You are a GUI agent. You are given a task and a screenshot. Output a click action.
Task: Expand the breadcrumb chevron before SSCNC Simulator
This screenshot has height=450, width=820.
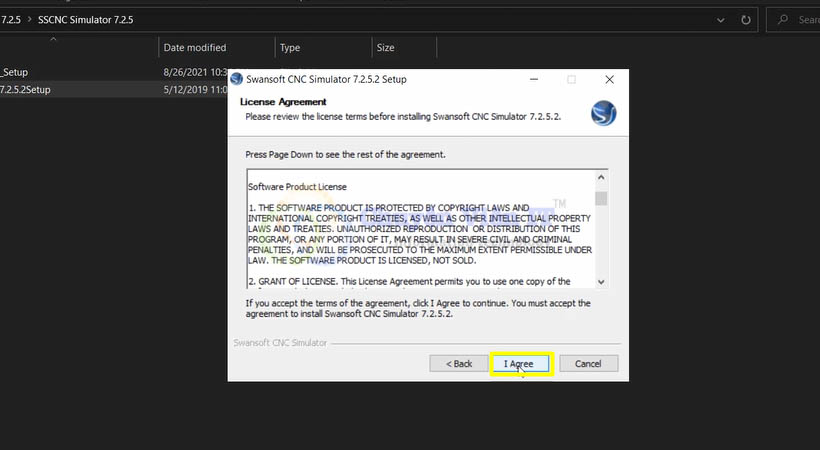(x=28, y=19)
